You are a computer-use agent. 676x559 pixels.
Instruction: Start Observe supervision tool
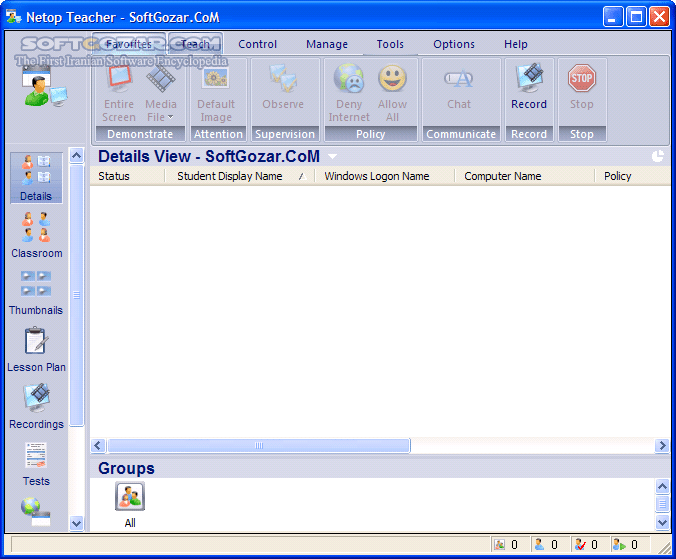pyautogui.click(x=283, y=79)
